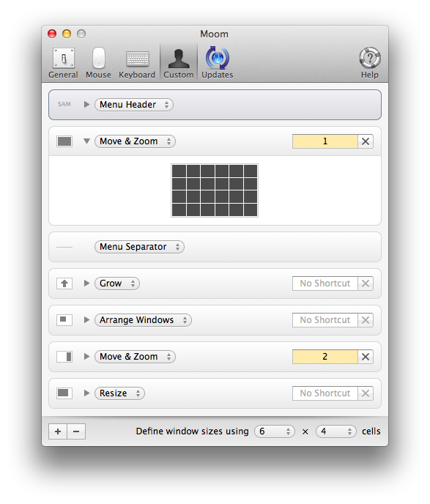The width and height of the screenshot is (430, 504).
Task: Expand the Grow row details
Action: [x=86, y=283]
